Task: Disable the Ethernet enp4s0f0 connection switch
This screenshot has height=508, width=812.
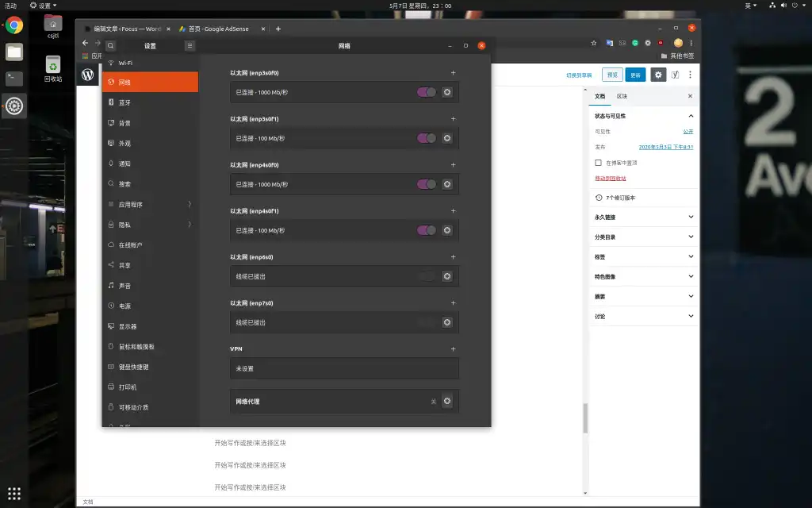Action: (427, 184)
